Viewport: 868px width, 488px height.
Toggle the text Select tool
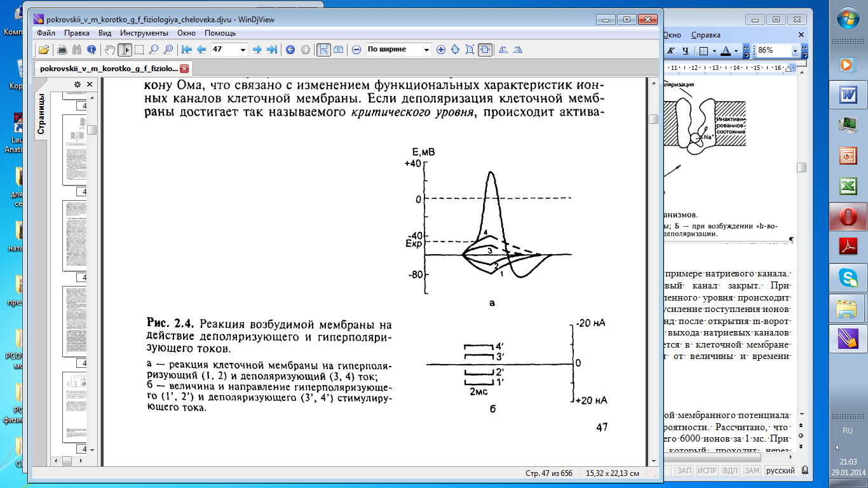pos(125,50)
